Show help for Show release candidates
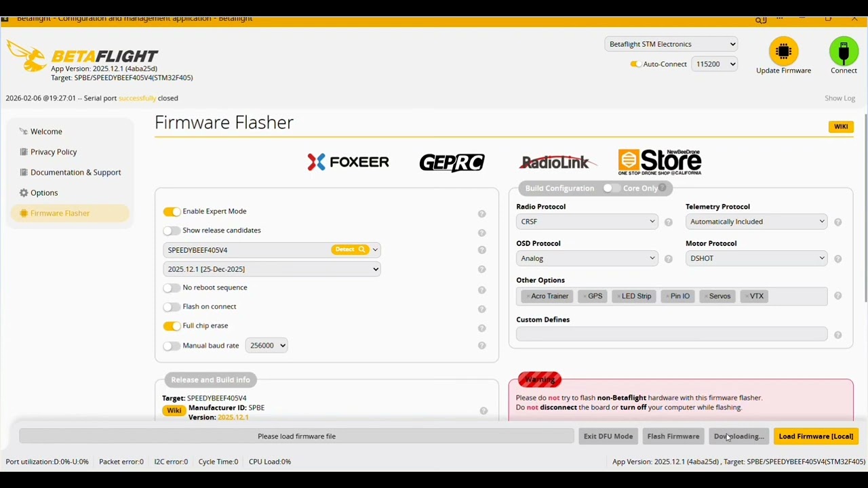Viewport: 868px width, 488px height. pyautogui.click(x=482, y=233)
